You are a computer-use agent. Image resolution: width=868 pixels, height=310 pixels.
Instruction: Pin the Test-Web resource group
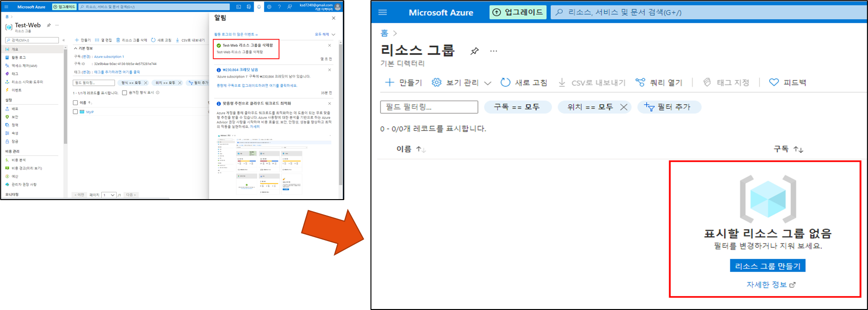(x=49, y=25)
